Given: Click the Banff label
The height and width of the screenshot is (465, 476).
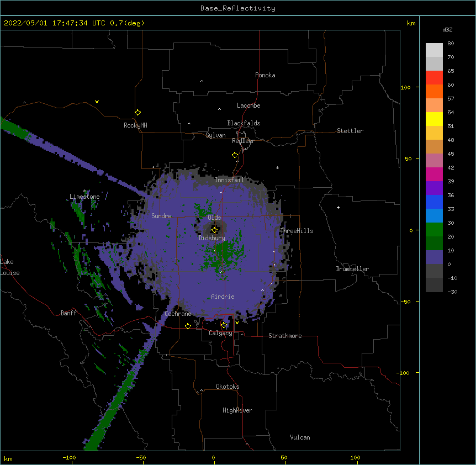Looking at the screenshot, I should coord(68,313).
